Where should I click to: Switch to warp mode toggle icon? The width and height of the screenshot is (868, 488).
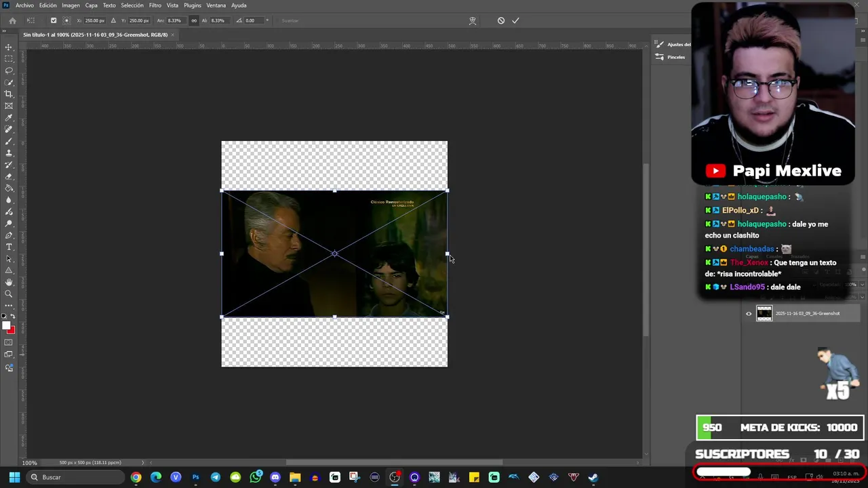point(473,20)
